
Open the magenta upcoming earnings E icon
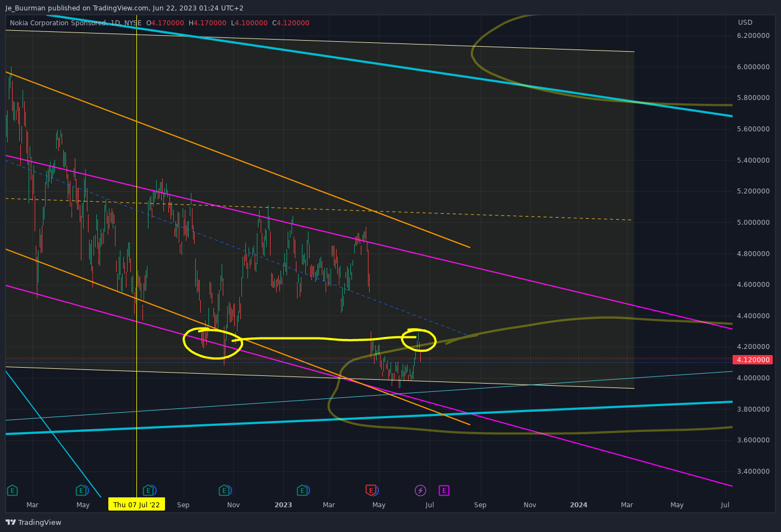pos(444,490)
